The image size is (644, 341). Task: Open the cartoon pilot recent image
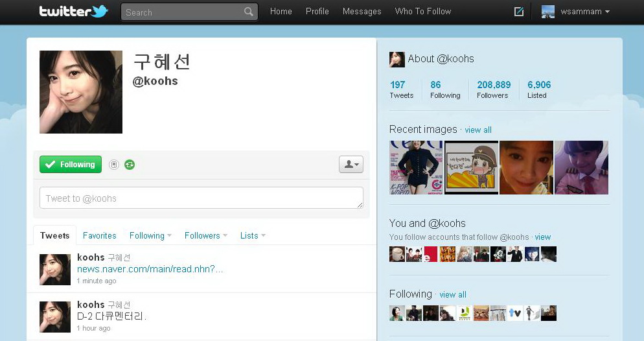coord(472,168)
